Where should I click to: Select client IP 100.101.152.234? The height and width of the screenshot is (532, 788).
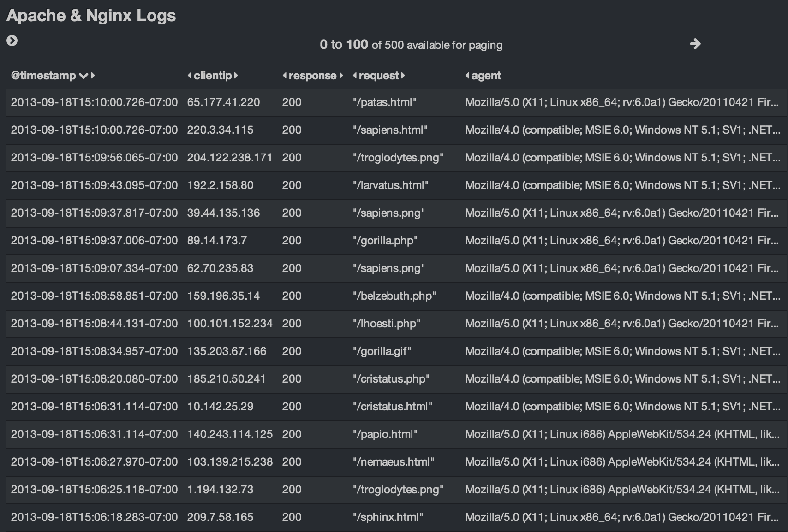coord(230,324)
